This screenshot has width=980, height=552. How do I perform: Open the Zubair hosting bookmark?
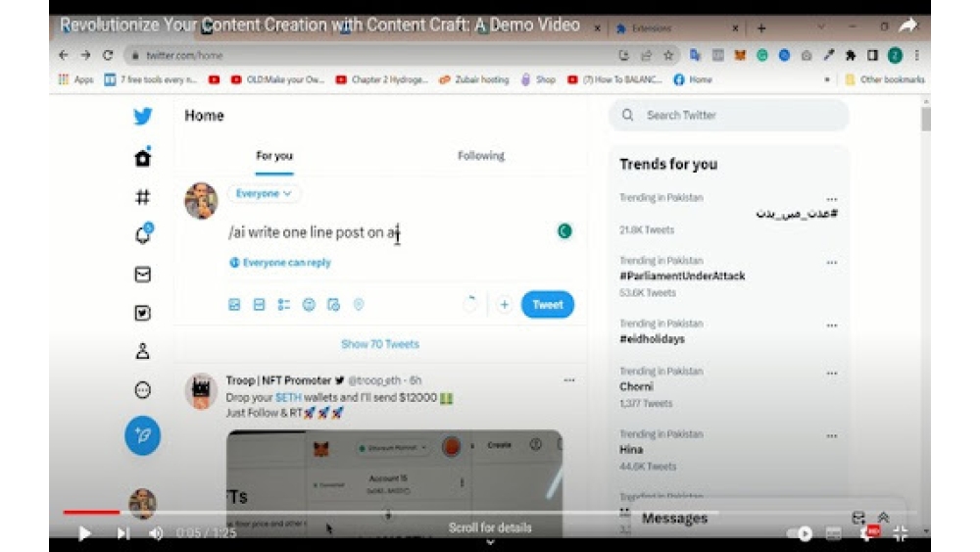click(473, 79)
